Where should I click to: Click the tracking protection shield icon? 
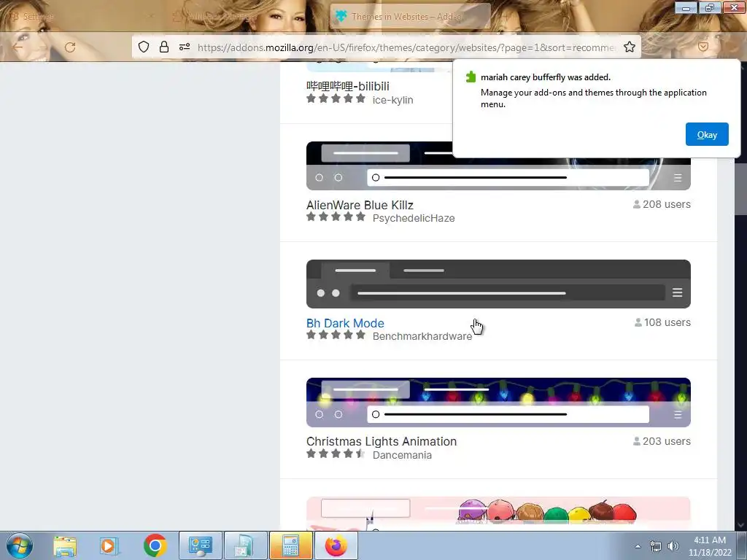click(x=144, y=47)
